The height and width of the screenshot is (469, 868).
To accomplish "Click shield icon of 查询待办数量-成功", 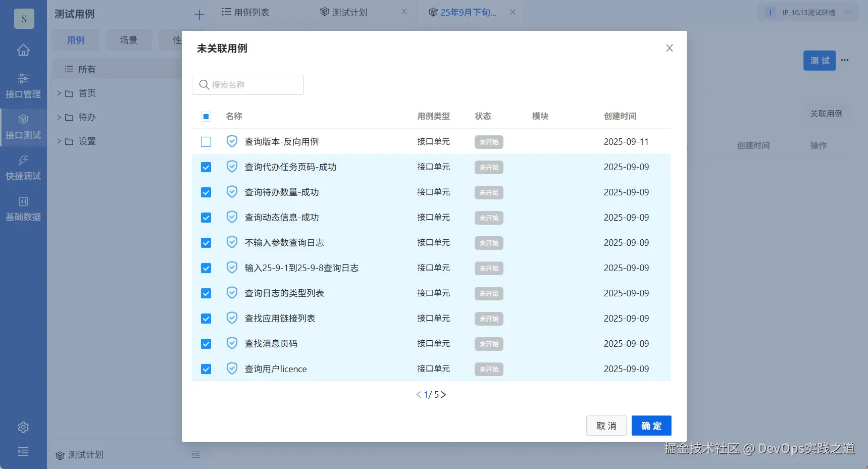I will click(x=232, y=192).
